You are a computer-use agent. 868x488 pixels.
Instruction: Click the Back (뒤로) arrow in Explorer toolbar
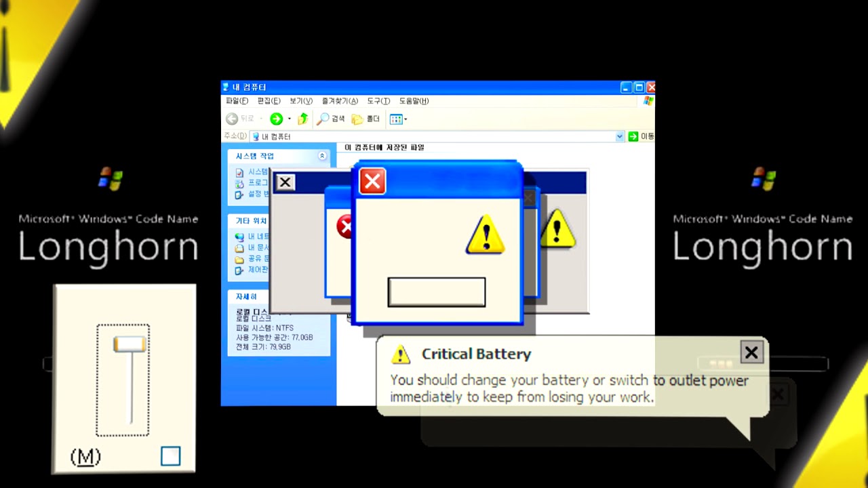232,119
